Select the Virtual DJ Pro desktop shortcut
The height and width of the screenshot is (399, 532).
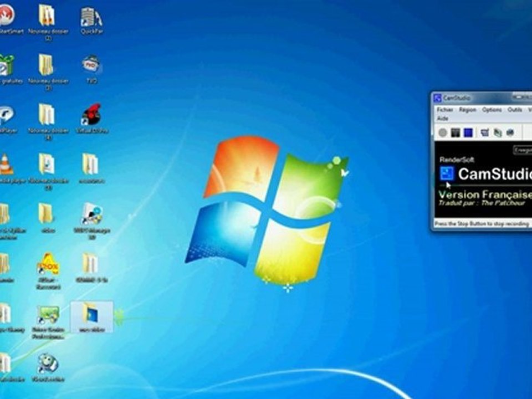91,119
